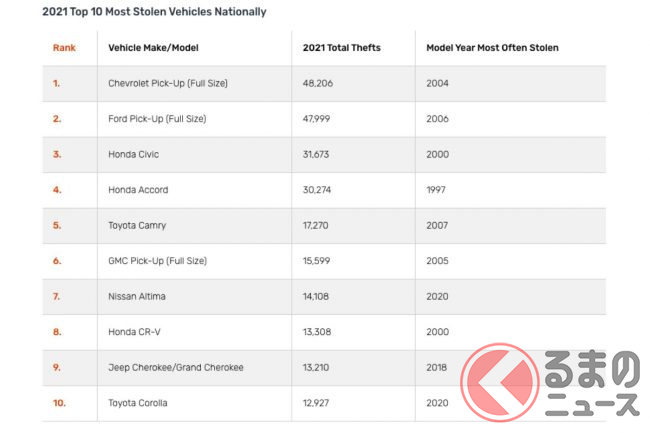The width and height of the screenshot is (650, 433).
Task: Click the Honda CR-V row label
Action: point(134,332)
